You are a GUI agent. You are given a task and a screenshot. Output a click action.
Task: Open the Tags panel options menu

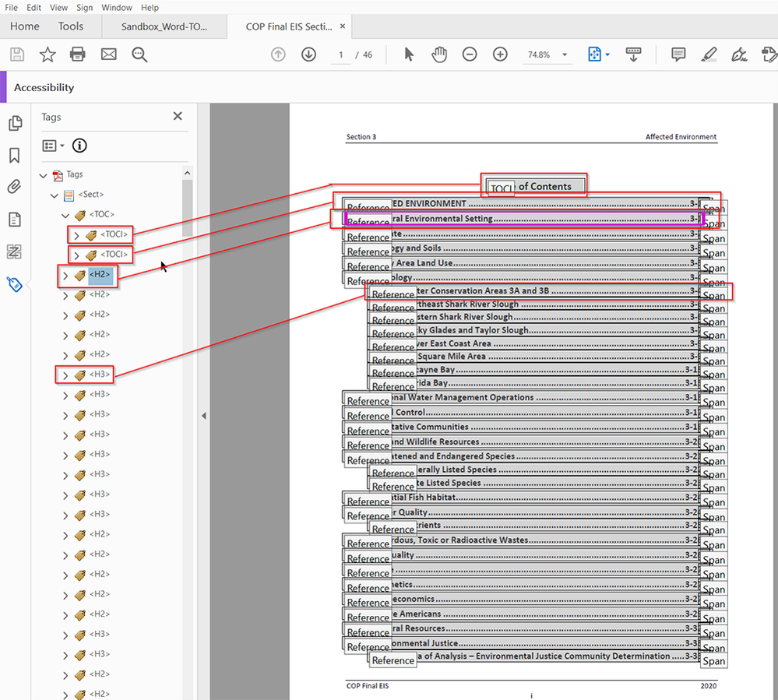click(x=53, y=146)
